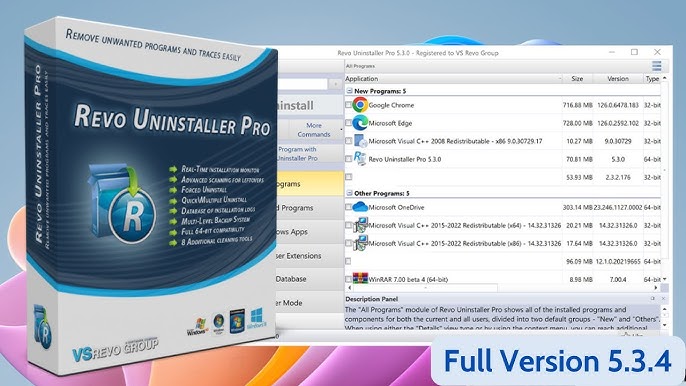Screen dimensions: 686x386
Task: Check the Visual C++ 2008 Redistributable checkbox
Action: tap(348, 141)
